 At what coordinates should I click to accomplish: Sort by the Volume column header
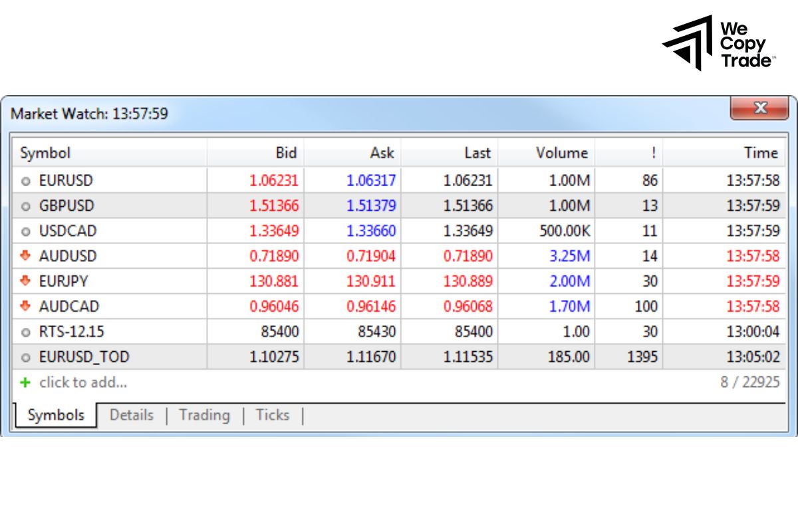tap(562, 153)
